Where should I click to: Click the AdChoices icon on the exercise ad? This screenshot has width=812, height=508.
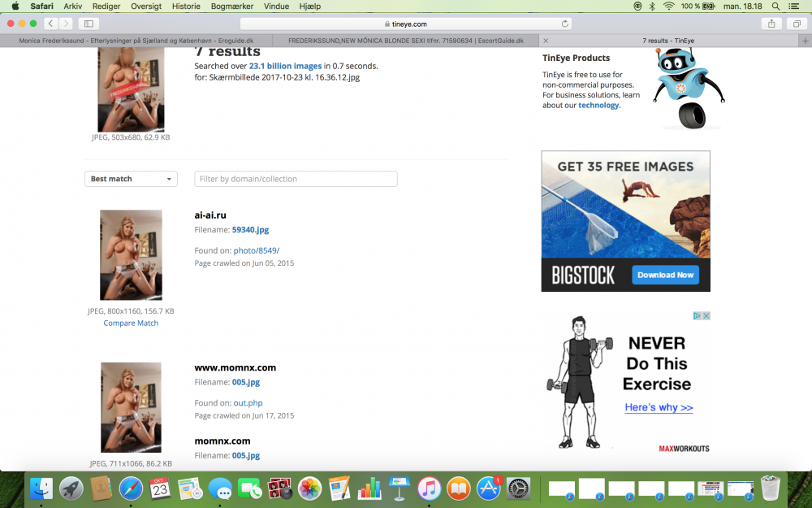click(x=697, y=315)
